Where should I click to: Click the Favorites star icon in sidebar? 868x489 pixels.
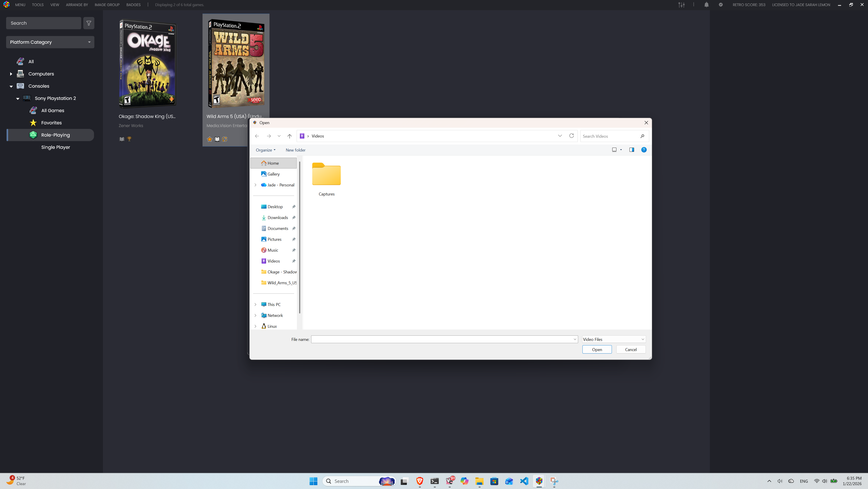(x=33, y=123)
